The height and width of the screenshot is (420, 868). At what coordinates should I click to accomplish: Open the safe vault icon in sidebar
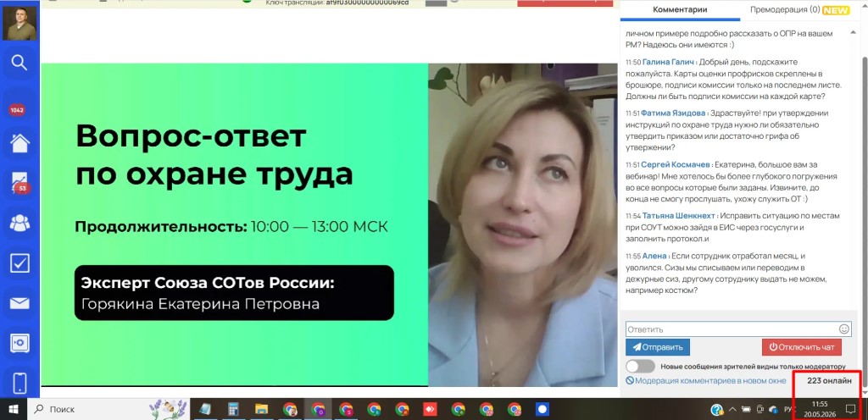point(20,343)
